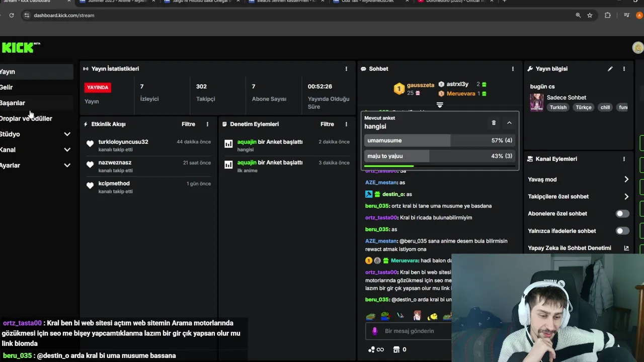The height and width of the screenshot is (362, 644).
Task: Open options menu of Sohbet panel
Action: (x=513, y=69)
